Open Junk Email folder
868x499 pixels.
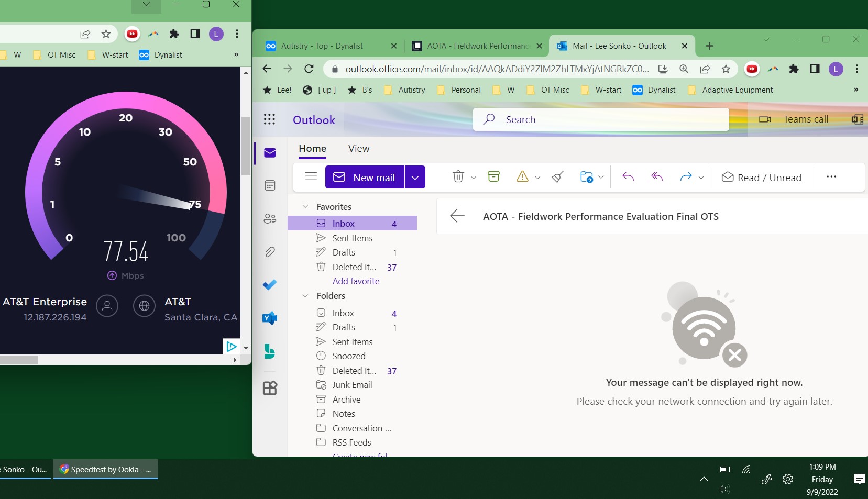click(352, 385)
